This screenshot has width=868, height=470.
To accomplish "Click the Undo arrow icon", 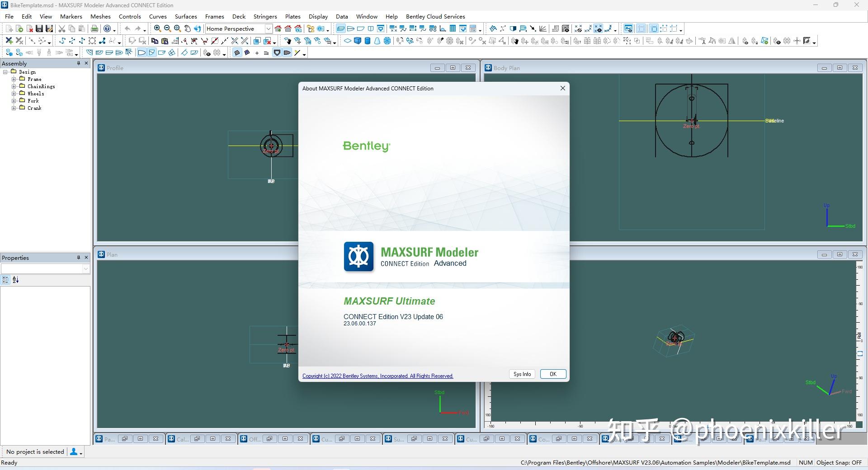I will pos(128,28).
